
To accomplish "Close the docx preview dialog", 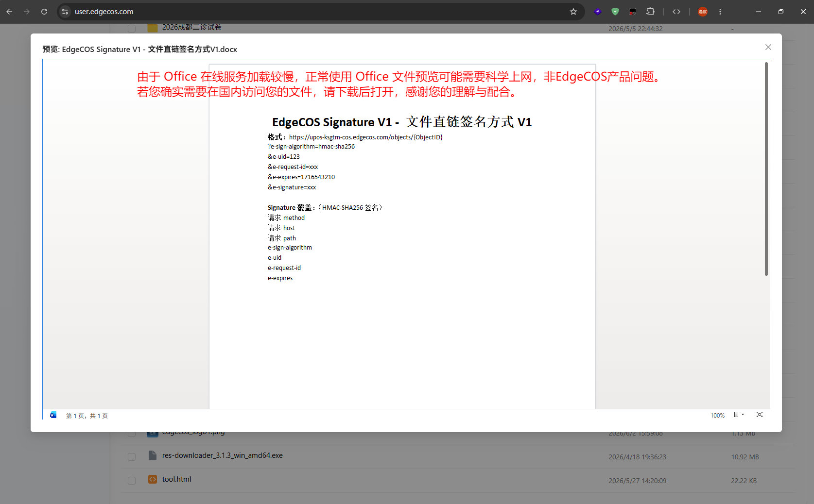I will pos(768,47).
